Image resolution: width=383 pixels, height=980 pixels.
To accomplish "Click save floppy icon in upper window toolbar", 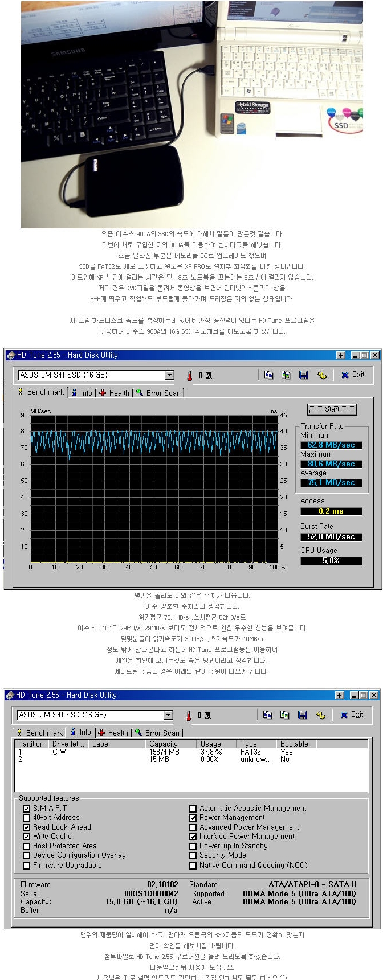I will click(x=304, y=375).
